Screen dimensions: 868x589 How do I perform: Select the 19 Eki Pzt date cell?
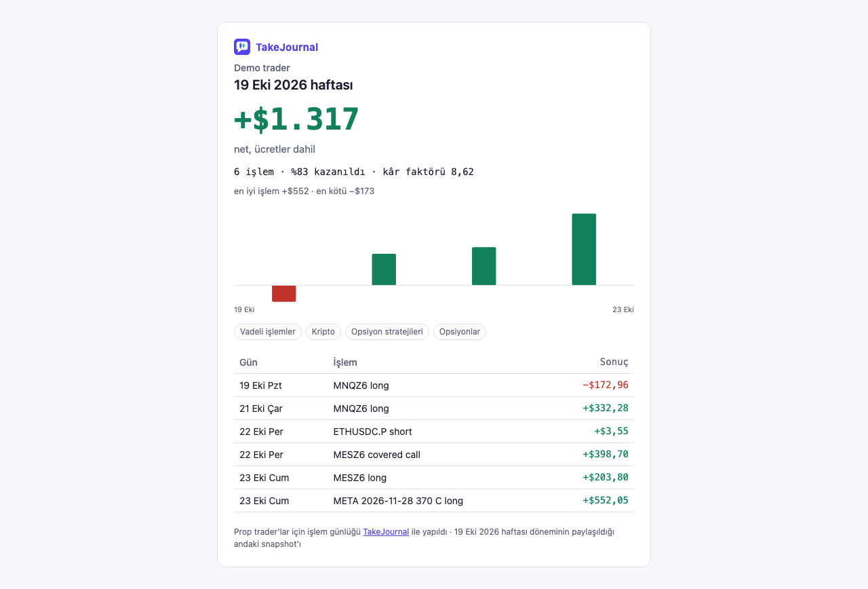click(x=260, y=385)
